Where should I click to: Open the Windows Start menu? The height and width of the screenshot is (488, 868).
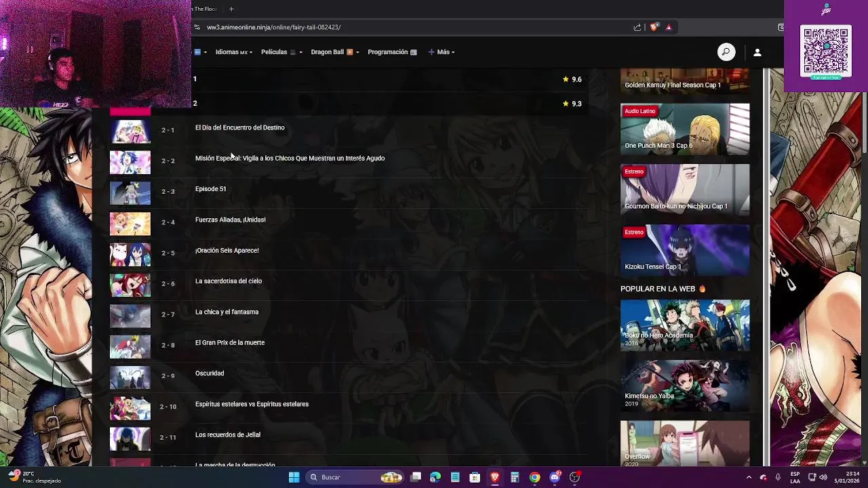point(294,477)
